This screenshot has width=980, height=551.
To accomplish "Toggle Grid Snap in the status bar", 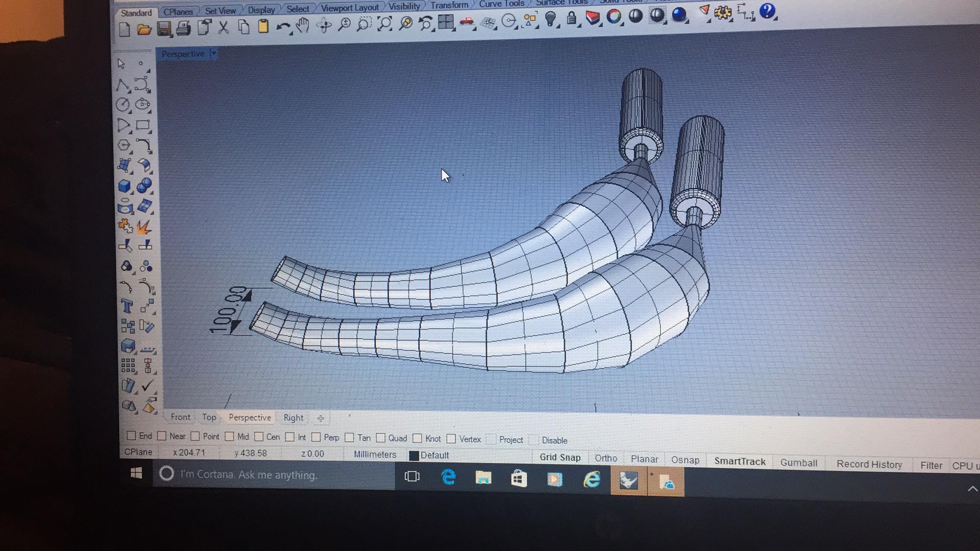I will [x=559, y=458].
